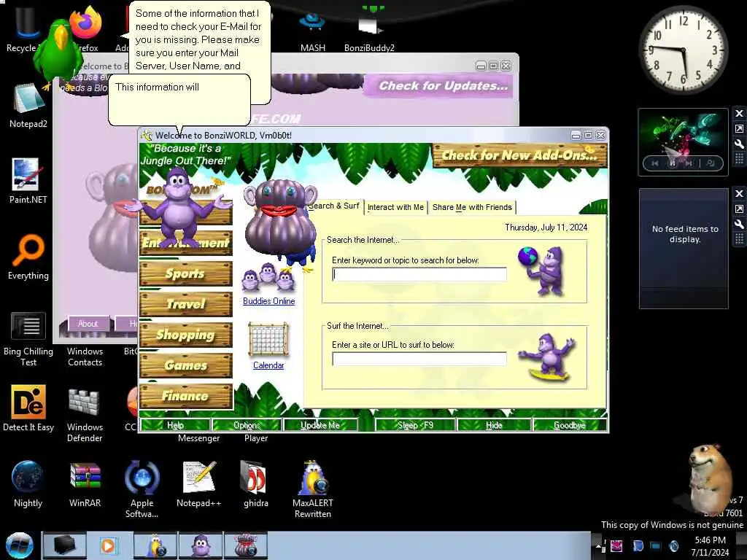Open feed gadget options wrench

click(739, 224)
